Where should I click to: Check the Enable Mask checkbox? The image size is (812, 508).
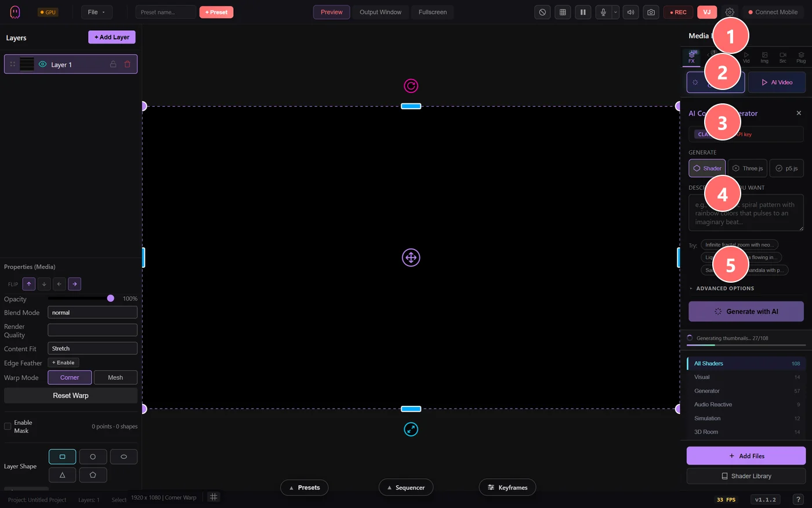coord(8,426)
